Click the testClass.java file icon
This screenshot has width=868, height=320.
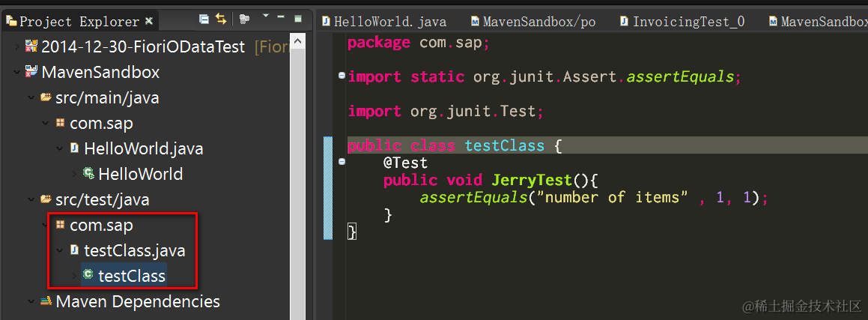point(75,250)
